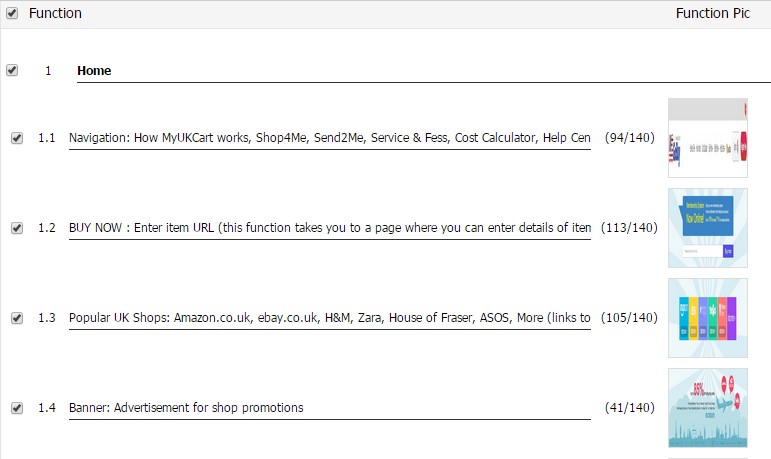Viewport: 771px width, 459px height.
Task: Uncheck the 1.4 Banner checkbox
Action: point(17,408)
